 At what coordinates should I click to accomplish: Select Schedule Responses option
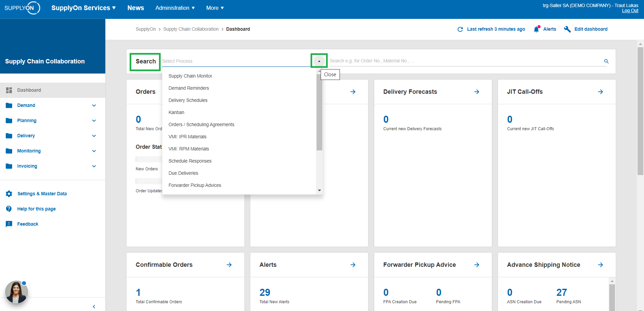click(239, 161)
